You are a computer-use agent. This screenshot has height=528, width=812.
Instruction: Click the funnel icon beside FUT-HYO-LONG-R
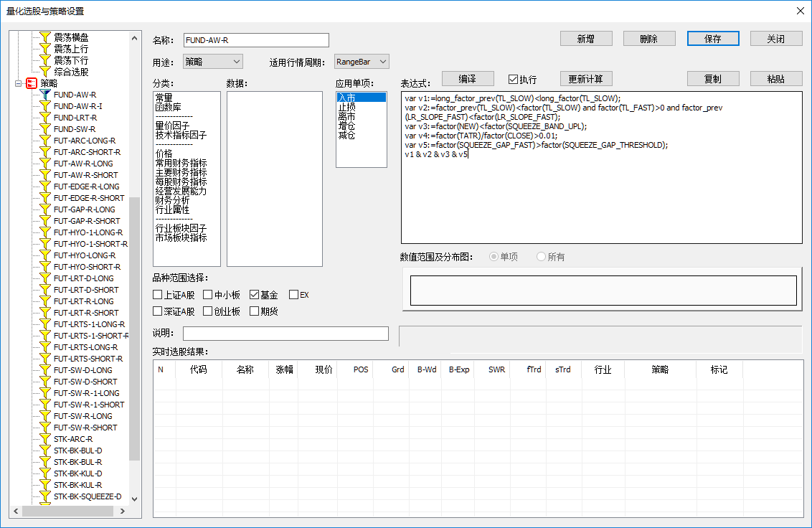46,255
